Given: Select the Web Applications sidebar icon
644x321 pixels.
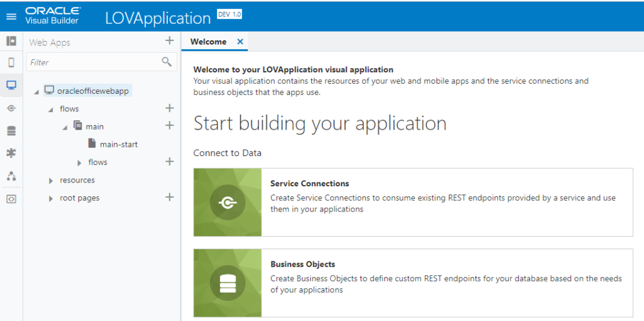Looking at the screenshot, I should tap(11, 85).
